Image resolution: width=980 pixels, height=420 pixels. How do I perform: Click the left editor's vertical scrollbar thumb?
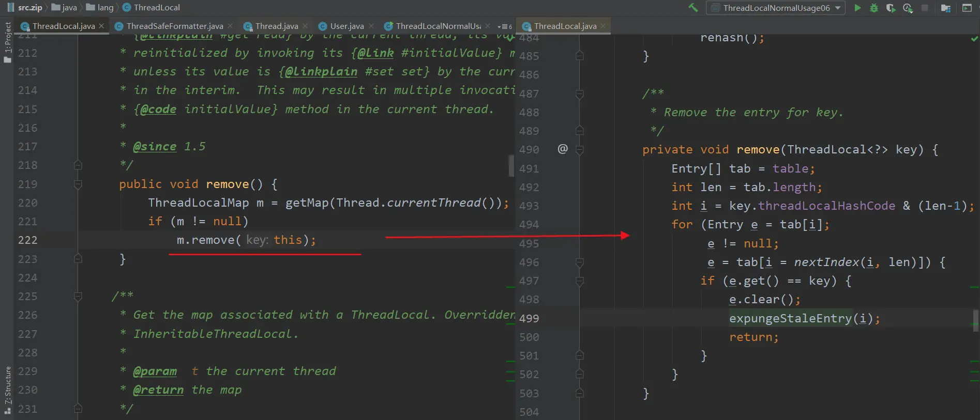pos(511,165)
